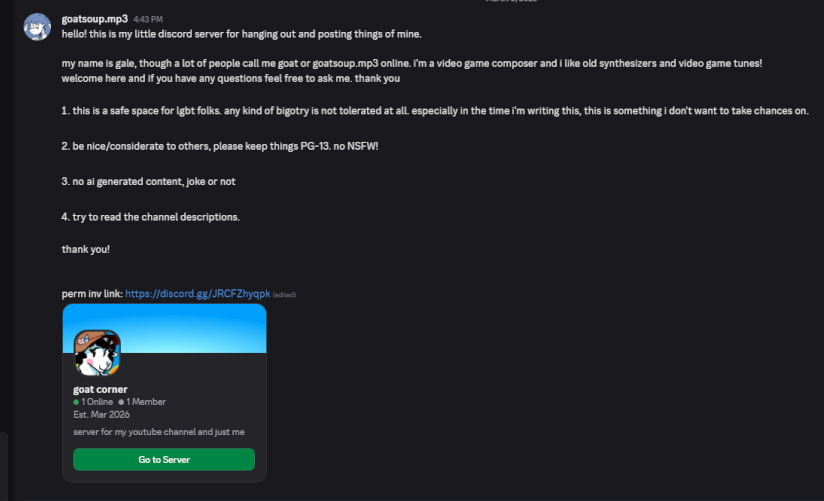
Task: Click the green Online status dot
Action: 76,402
